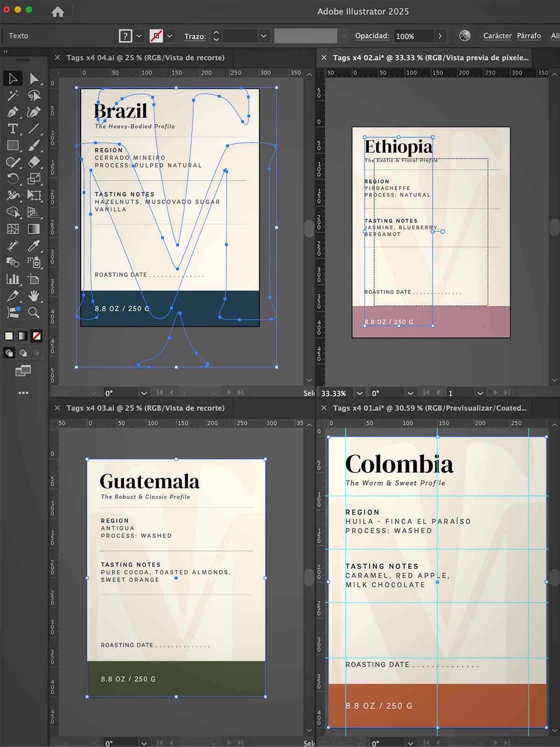Select the Eraser tool
The image size is (560, 747).
click(x=34, y=162)
